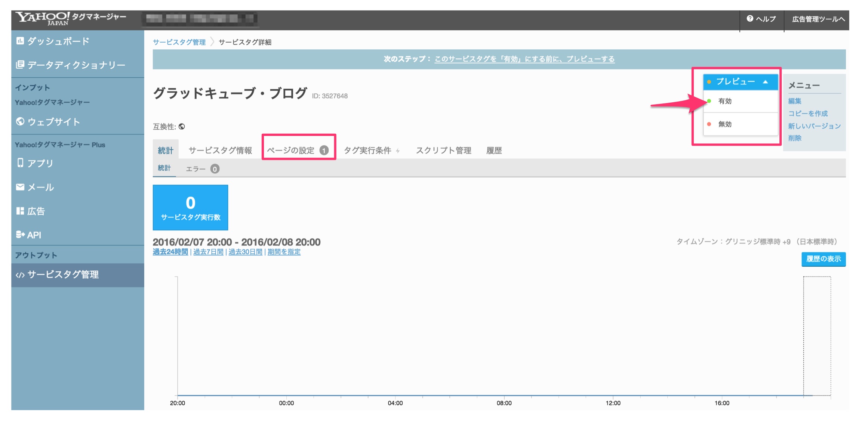Click the mail envelope icon

point(20,187)
